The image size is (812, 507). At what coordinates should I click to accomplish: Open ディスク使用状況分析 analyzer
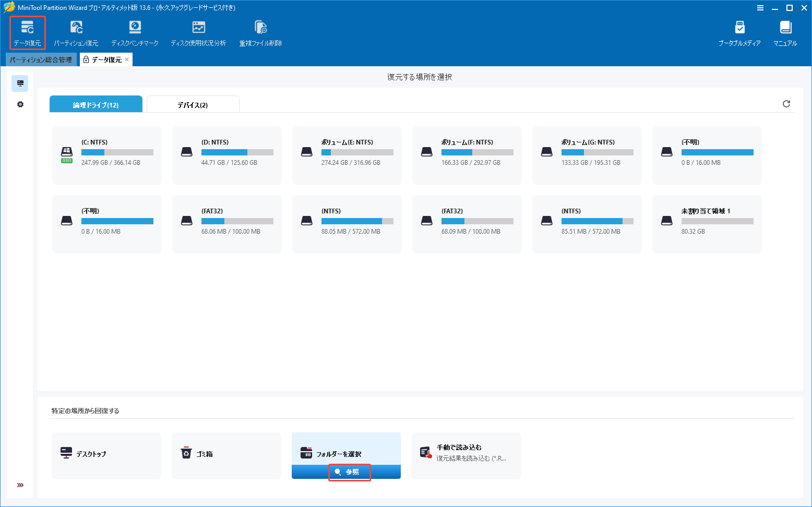tap(198, 32)
